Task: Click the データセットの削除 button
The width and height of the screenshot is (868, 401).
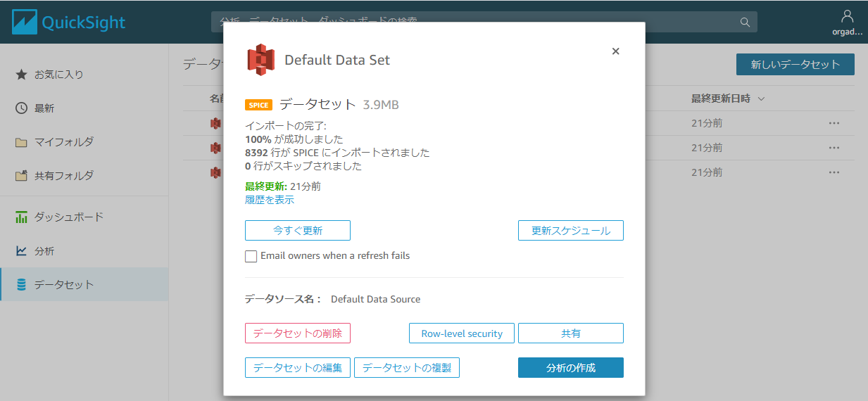Action: pyautogui.click(x=298, y=333)
